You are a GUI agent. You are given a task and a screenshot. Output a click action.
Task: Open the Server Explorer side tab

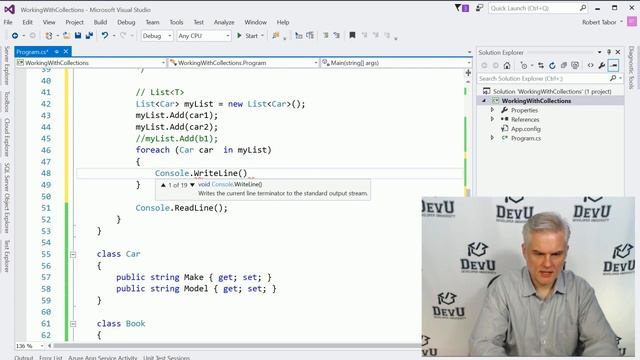pyautogui.click(x=7, y=65)
